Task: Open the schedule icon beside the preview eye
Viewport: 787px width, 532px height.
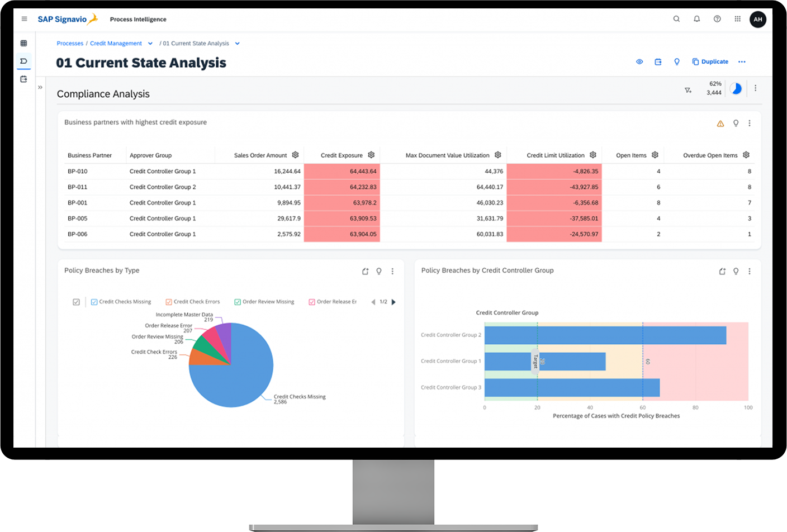Action: (658, 62)
